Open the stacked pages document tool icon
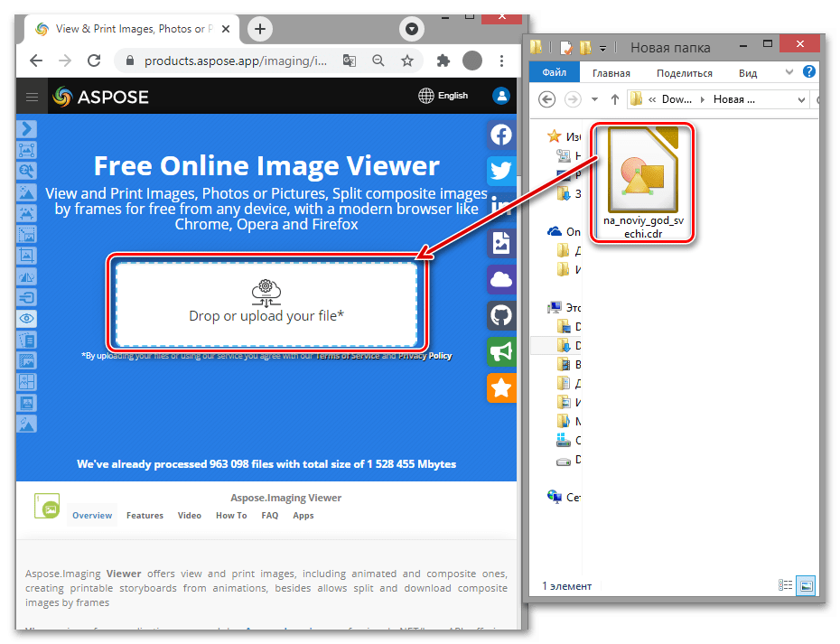Screen dimensions: 840x644 [x=27, y=340]
